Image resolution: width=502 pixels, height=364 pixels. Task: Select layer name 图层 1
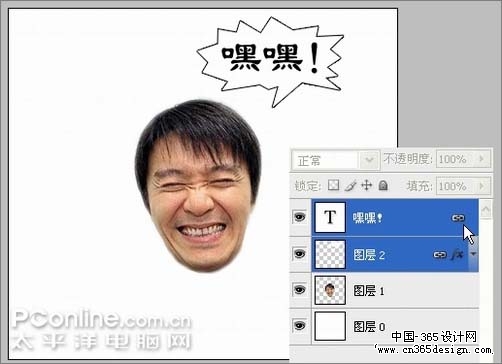(369, 291)
